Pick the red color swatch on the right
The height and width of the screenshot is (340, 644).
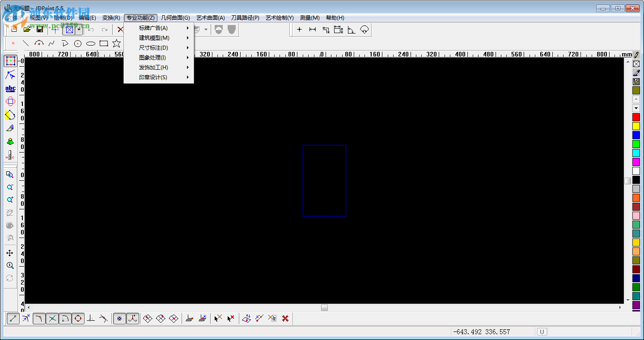pyautogui.click(x=636, y=117)
